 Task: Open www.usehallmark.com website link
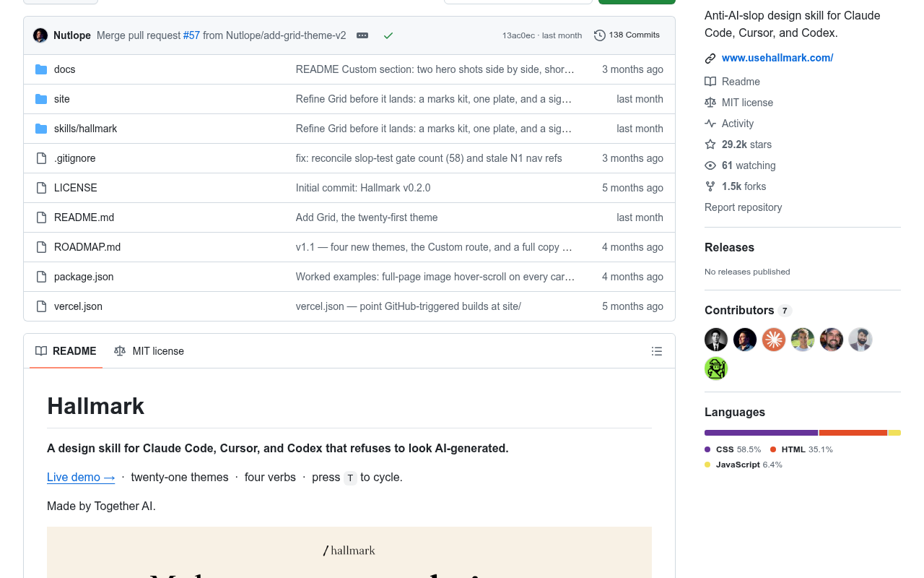click(777, 58)
